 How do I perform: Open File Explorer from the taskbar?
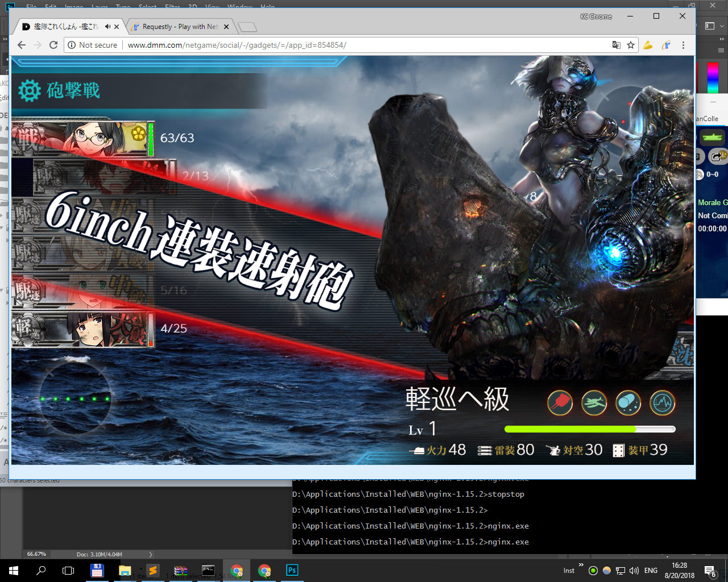click(x=125, y=570)
